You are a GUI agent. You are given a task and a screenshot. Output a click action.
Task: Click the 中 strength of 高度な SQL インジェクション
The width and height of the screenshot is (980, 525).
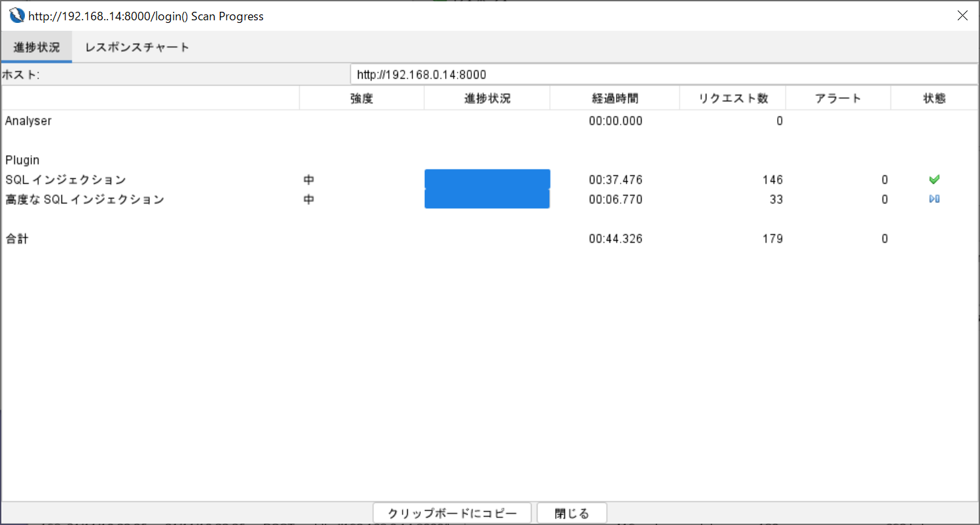click(x=309, y=199)
